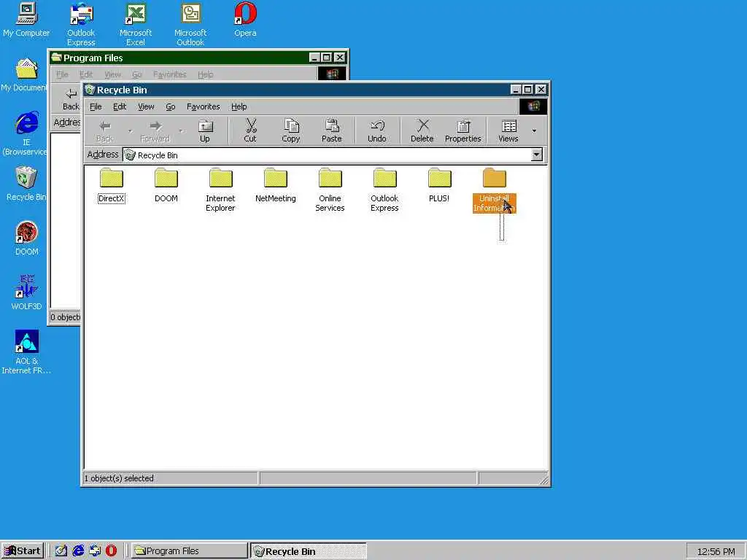747x560 pixels.
Task: Open the Help menu in Recycle Bin
Action: tap(239, 106)
